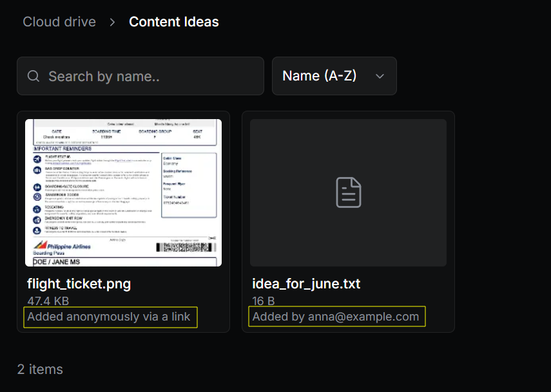Select the Content Ideas breadcrumb
This screenshot has height=392, width=551.
[x=174, y=22]
